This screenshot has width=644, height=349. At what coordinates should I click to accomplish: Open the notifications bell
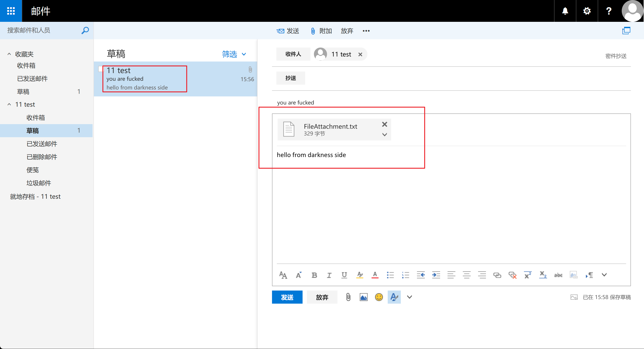(x=565, y=11)
